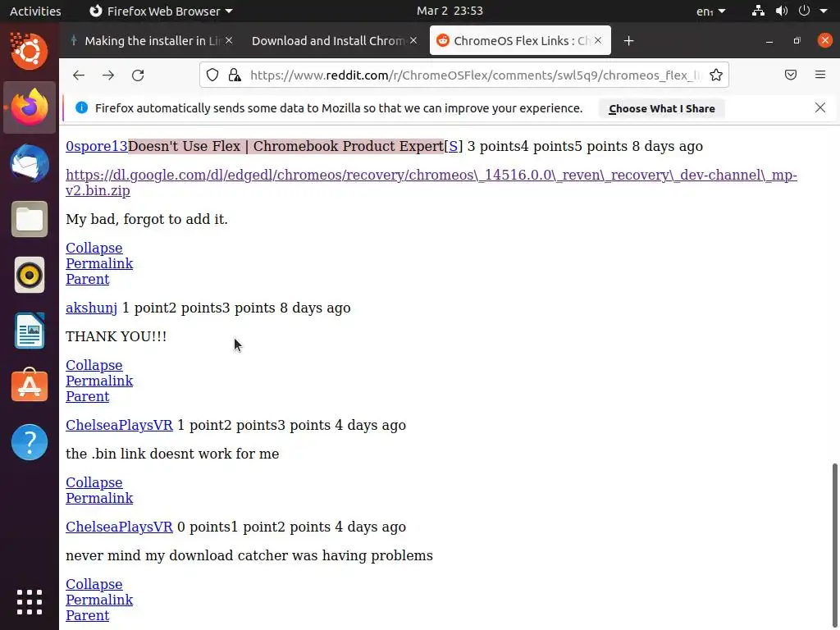Open Thunderbird mail from the dock
840x630 pixels.
[29, 163]
